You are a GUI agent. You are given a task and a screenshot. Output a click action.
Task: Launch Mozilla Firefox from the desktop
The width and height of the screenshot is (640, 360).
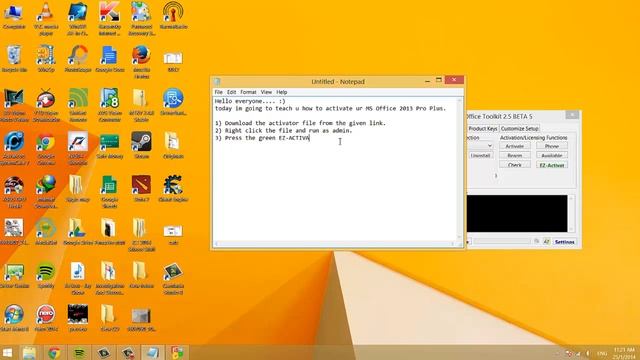141,62
